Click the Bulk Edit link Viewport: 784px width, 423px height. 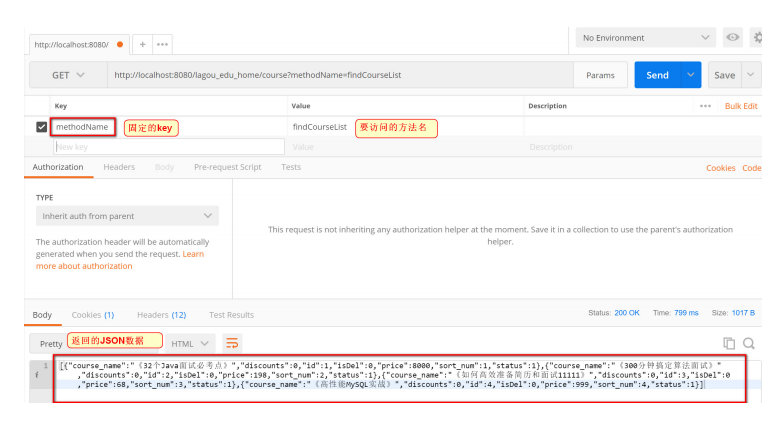[741, 106]
